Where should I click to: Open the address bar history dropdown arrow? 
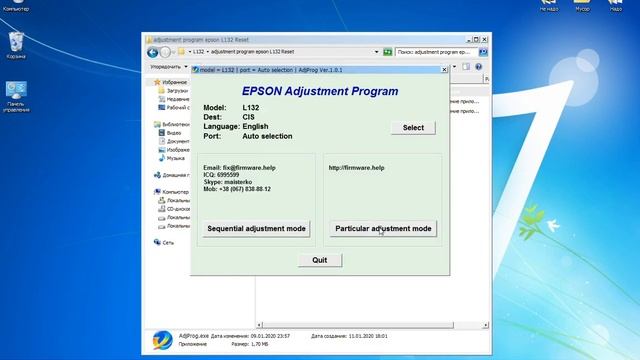click(x=376, y=52)
